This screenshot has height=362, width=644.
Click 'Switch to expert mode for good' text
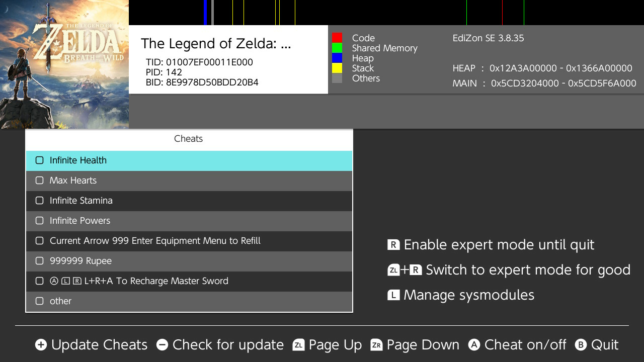coord(528,270)
